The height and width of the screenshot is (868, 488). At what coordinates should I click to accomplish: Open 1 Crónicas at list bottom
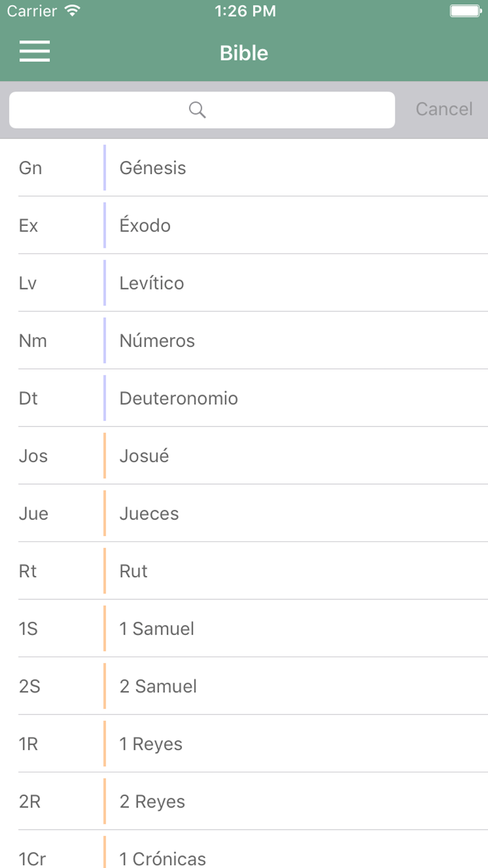[x=244, y=849]
